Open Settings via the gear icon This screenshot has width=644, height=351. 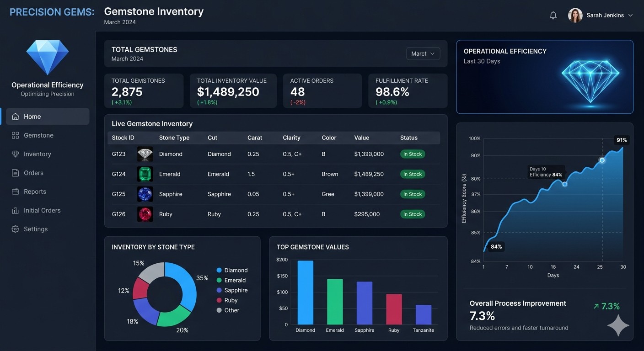(x=14, y=229)
